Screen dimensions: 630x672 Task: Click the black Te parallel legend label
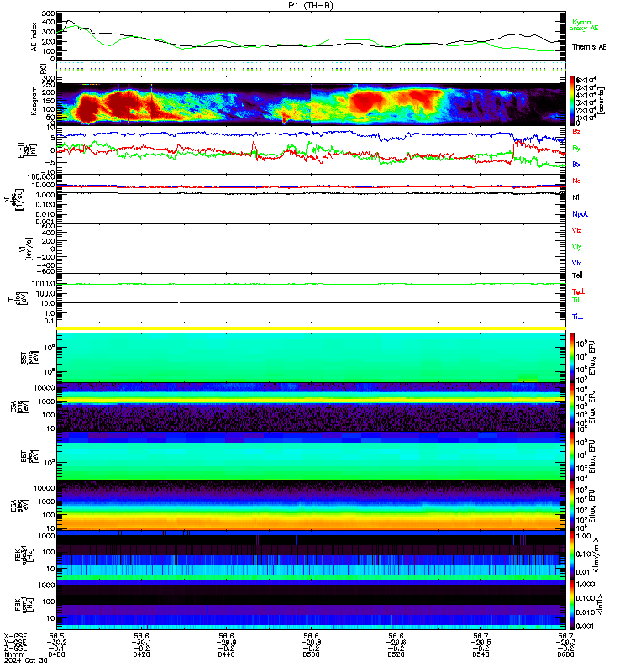coord(577,276)
